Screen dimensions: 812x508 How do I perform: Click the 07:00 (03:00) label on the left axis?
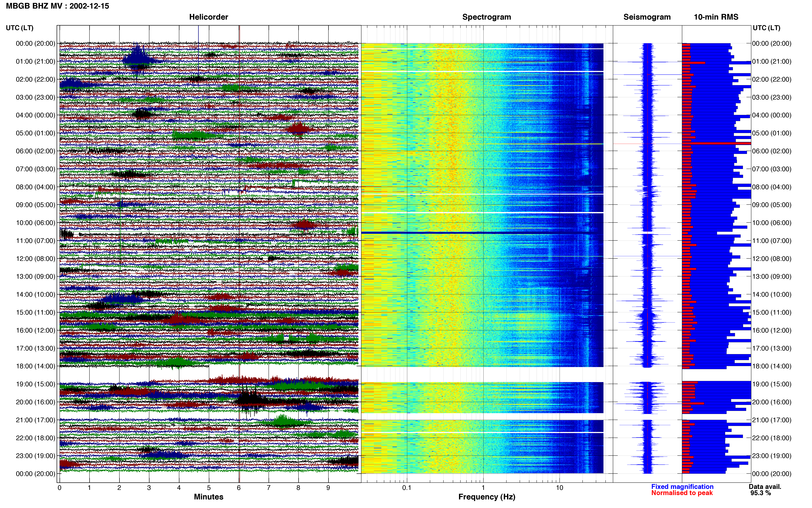[35, 169]
